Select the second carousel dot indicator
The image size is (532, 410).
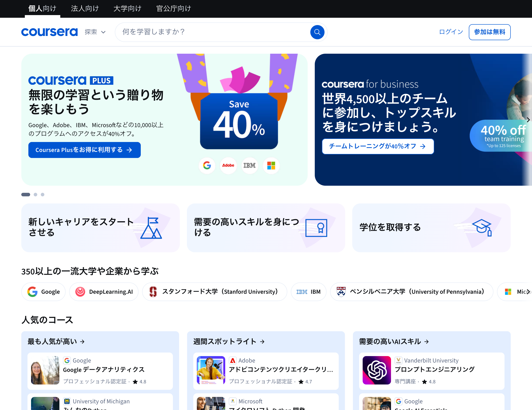pos(35,194)
